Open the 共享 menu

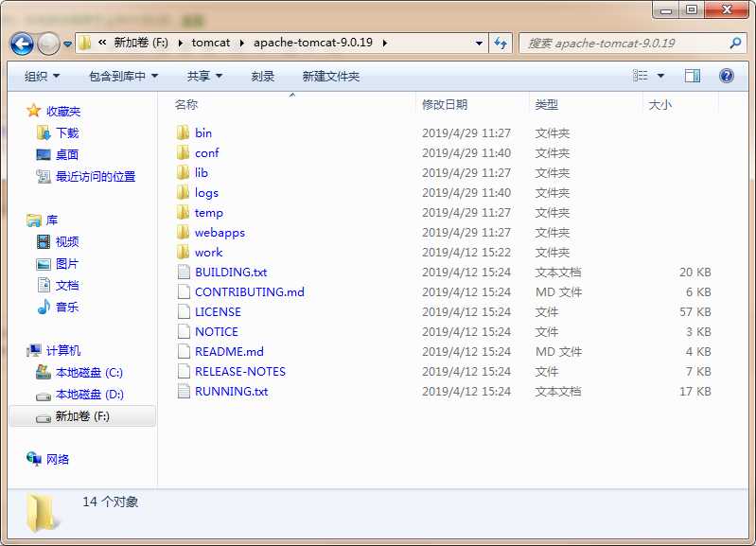[x=204, y=77]
